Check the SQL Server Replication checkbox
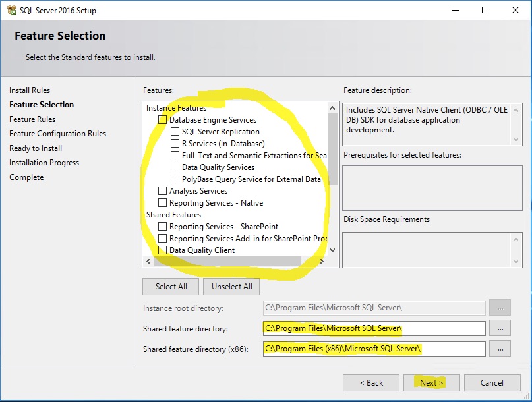 click(x=175, y=131)
